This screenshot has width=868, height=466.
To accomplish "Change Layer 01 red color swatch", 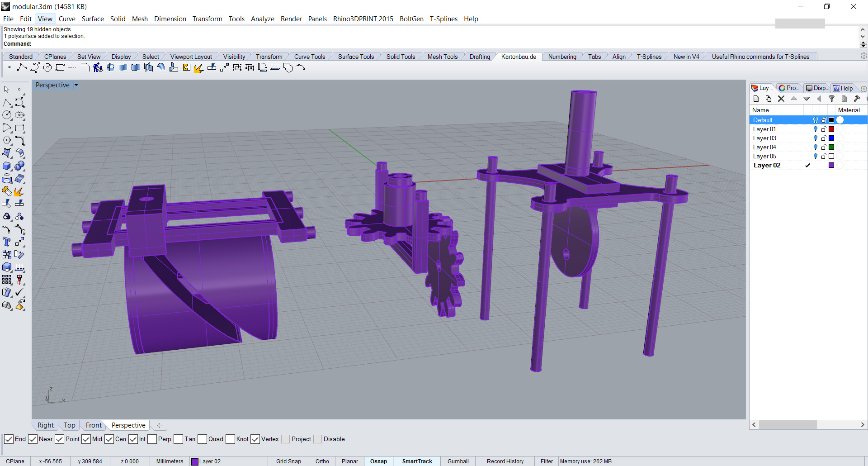I will click(x=831, y=129).
